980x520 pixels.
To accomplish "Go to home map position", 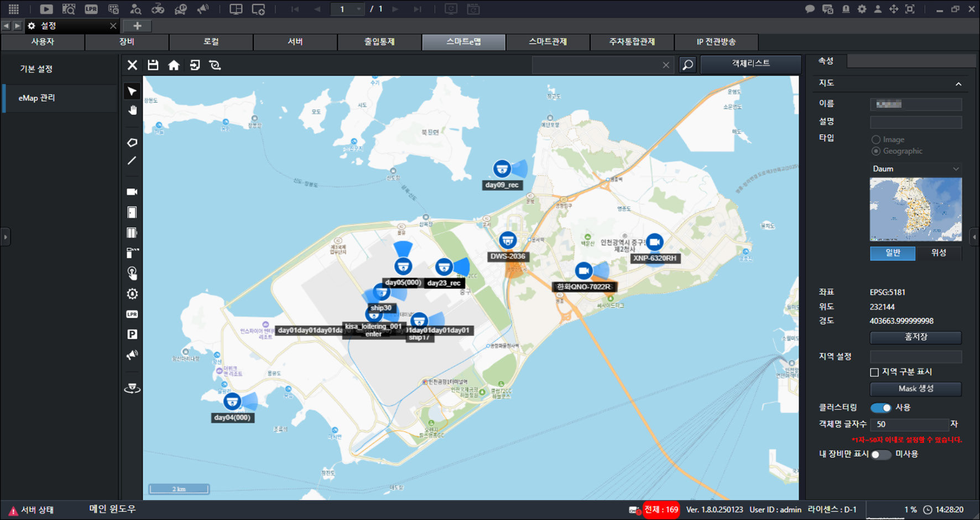I will coord(174,65).
